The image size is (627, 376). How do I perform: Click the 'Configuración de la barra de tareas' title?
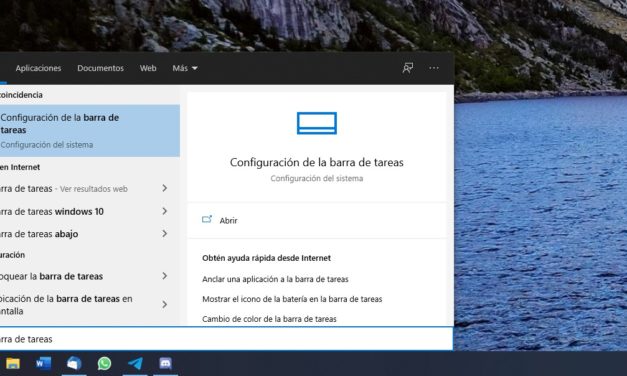coord(317,162)
